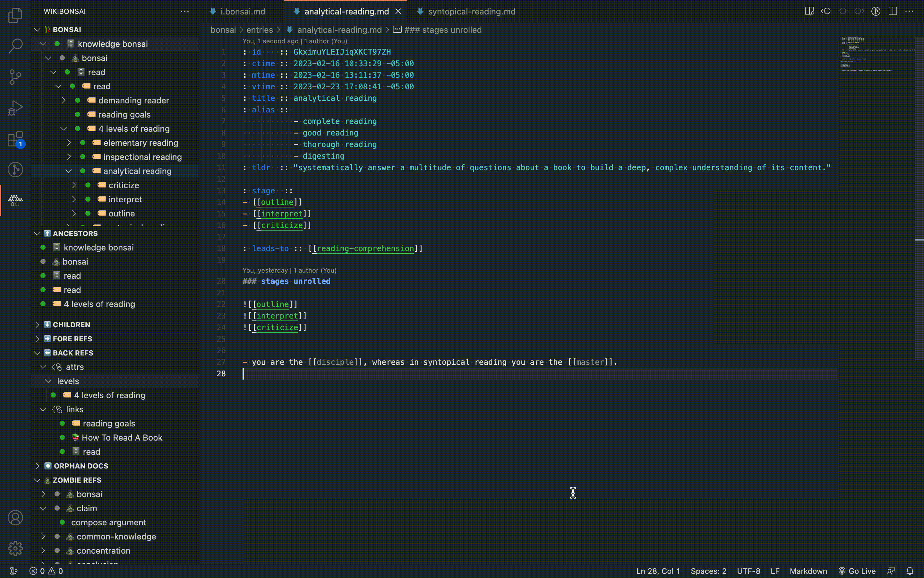Image resolution: width=924 pixels, height=578 pixels.
Task: Select compose argument zombie reference
Action: coord(115,522)
